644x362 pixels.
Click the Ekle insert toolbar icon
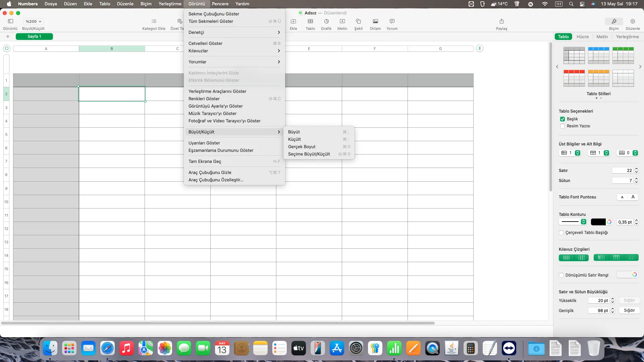tap(293, 21)
